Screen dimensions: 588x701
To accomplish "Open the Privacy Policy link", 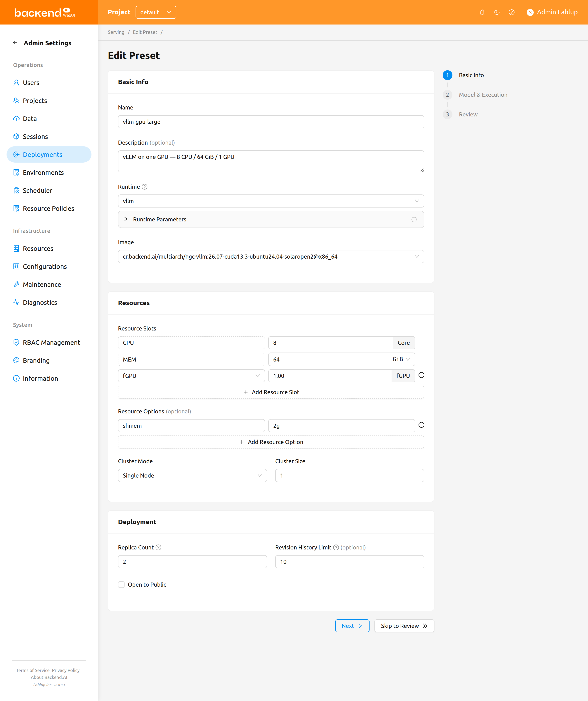I will [66, 671].
